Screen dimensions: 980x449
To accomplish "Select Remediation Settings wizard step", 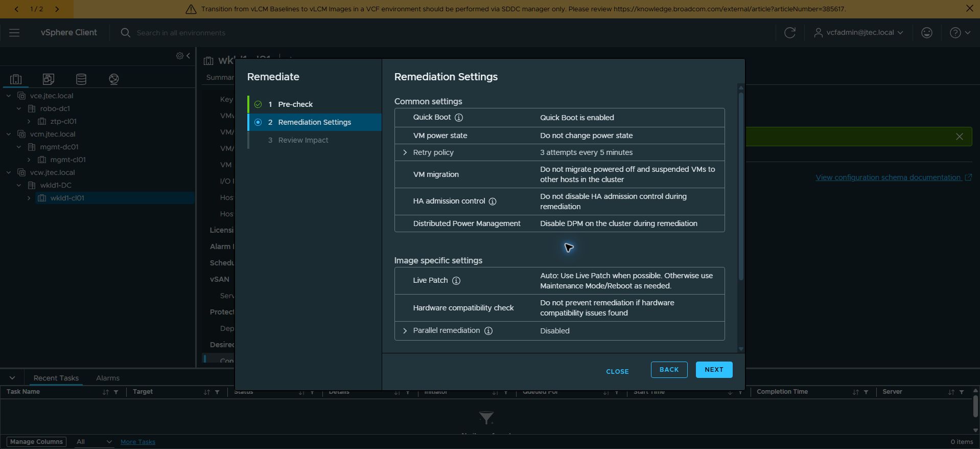I will point(315,122).
